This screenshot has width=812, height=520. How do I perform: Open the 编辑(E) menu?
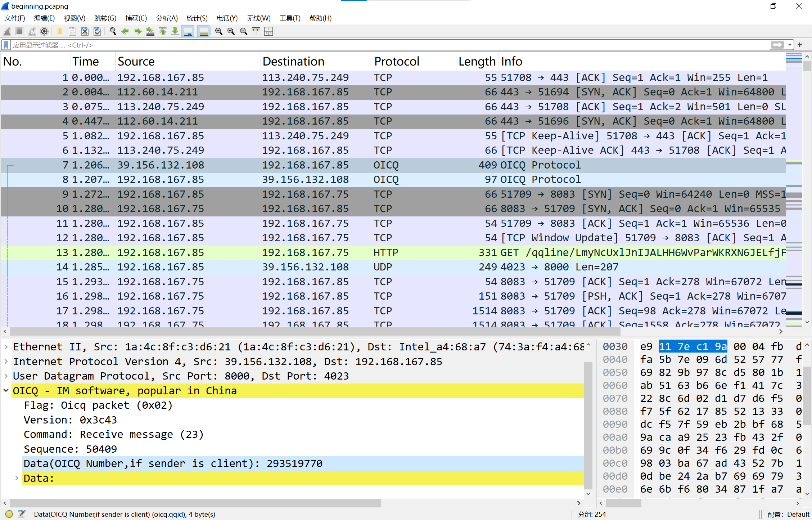44,18
